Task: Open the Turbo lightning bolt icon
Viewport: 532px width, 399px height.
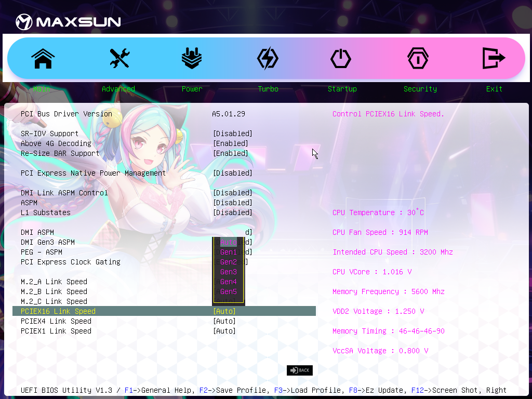Action: pos(268,58)
